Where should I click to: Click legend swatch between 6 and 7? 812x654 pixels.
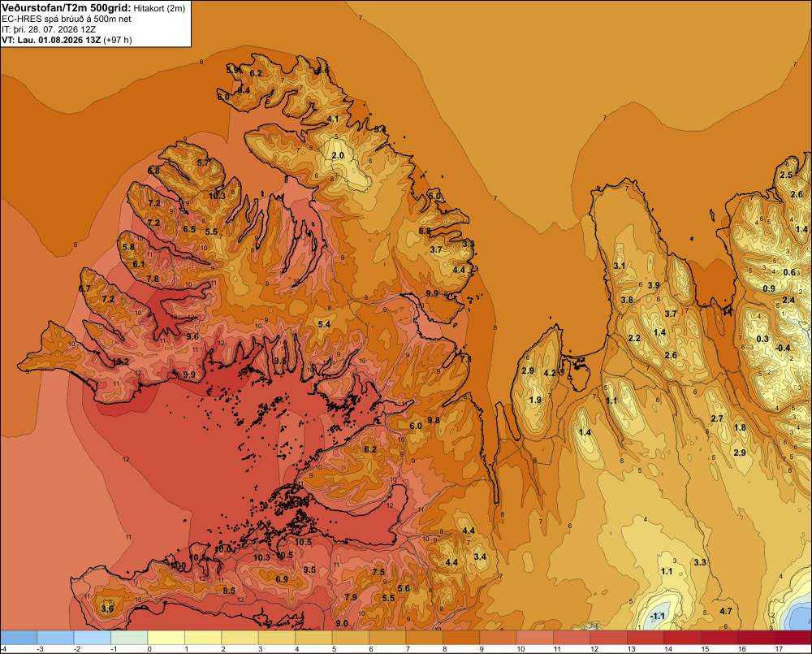point(388,638)
